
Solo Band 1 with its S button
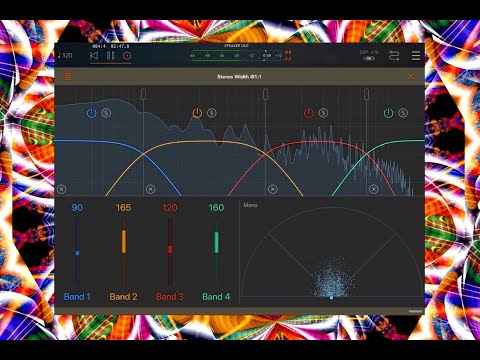click(x=106, y=113)
